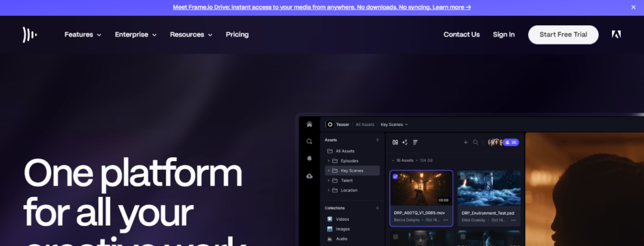Click the Audio collection icon
The width and height of the screenshot is (644, 246).
pyautogui.click(x=330, y=239)
